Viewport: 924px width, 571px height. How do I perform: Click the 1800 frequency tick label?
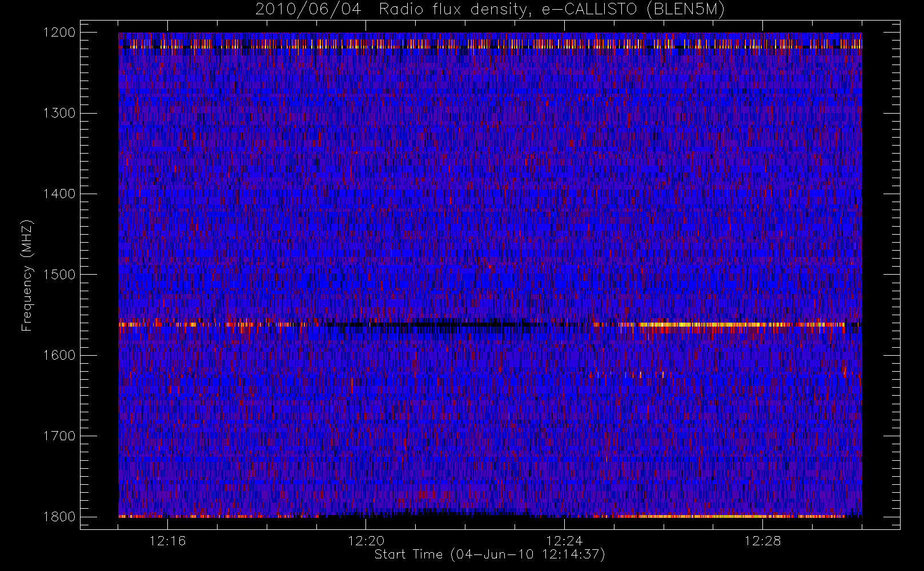(x=59, y=517)
